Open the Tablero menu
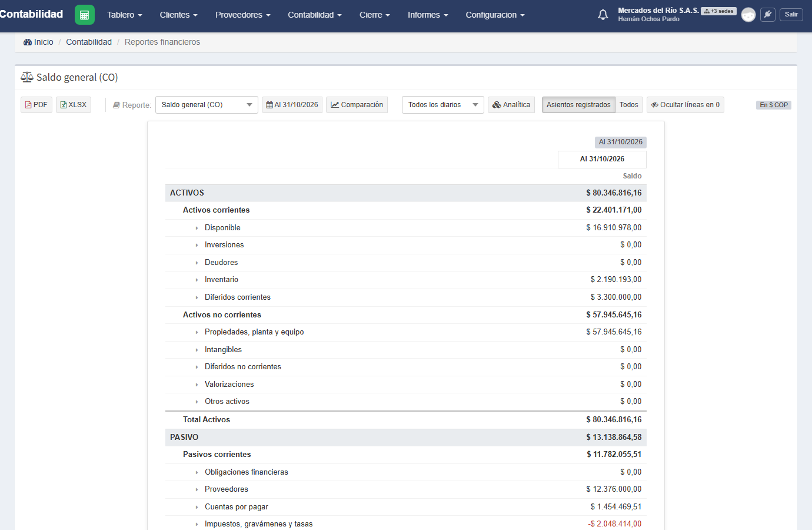The width and height of the screenshot is (812, 530). pyautogui.click(x=125, y=15)
